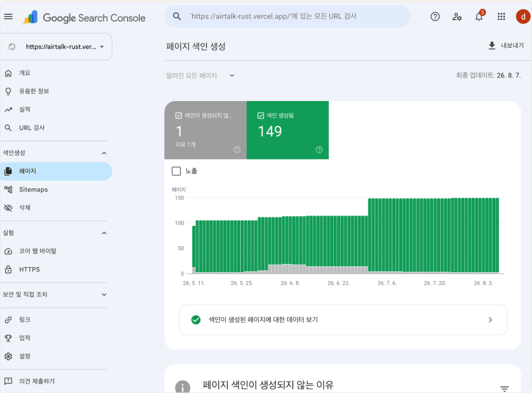Click 내보내기 export button
This screenshot has height=393, width=532.
click(x=506, y=46)
